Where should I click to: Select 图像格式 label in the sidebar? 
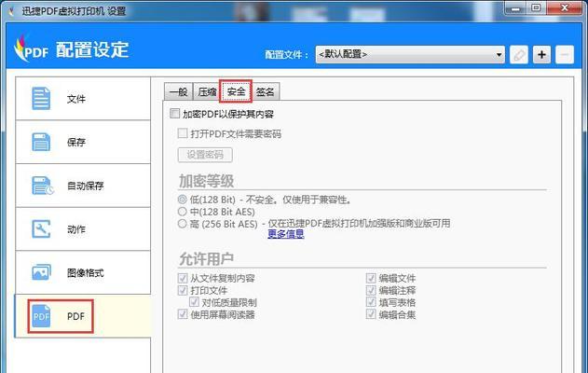click(x=85, y=273)
